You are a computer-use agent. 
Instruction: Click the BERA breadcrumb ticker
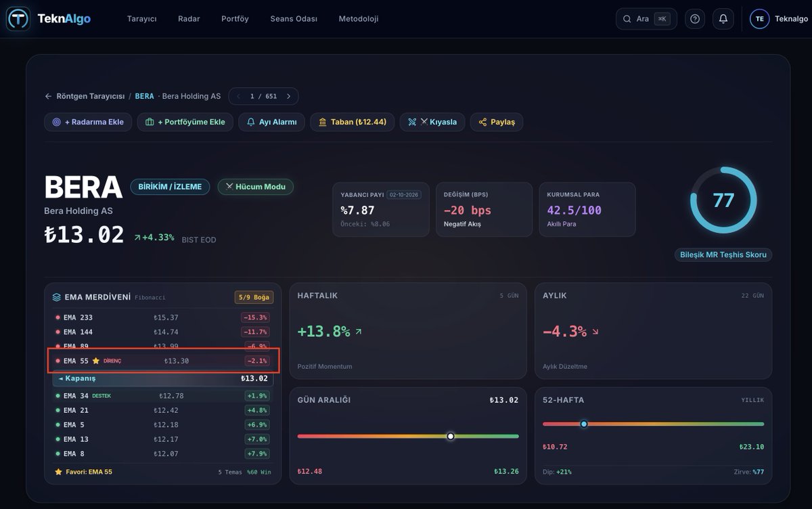(x=144, y=96)
